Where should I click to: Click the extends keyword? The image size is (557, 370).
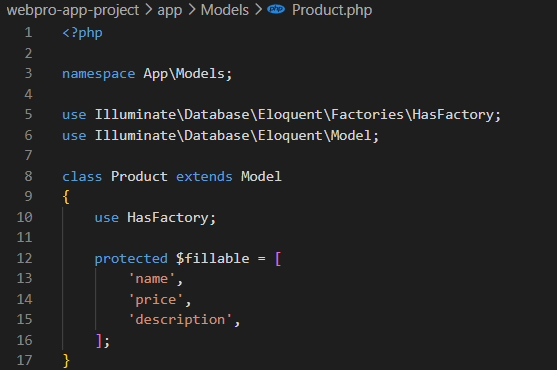click(204, 176)
